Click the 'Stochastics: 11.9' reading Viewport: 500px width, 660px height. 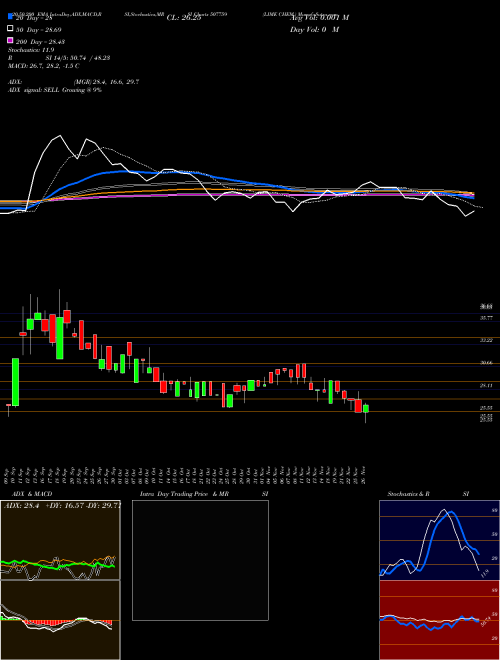point(31,50)
